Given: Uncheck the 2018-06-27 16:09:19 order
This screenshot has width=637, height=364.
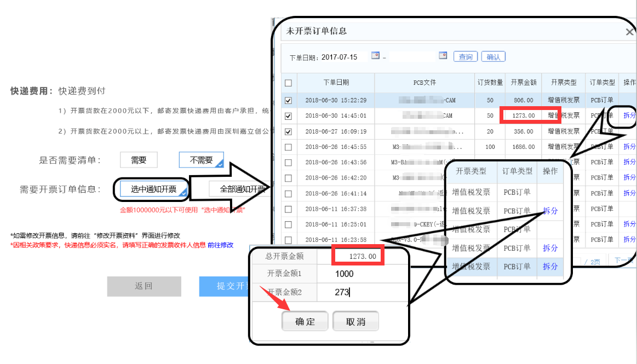Looking at the screenshot, I should (x=289, y=132).
